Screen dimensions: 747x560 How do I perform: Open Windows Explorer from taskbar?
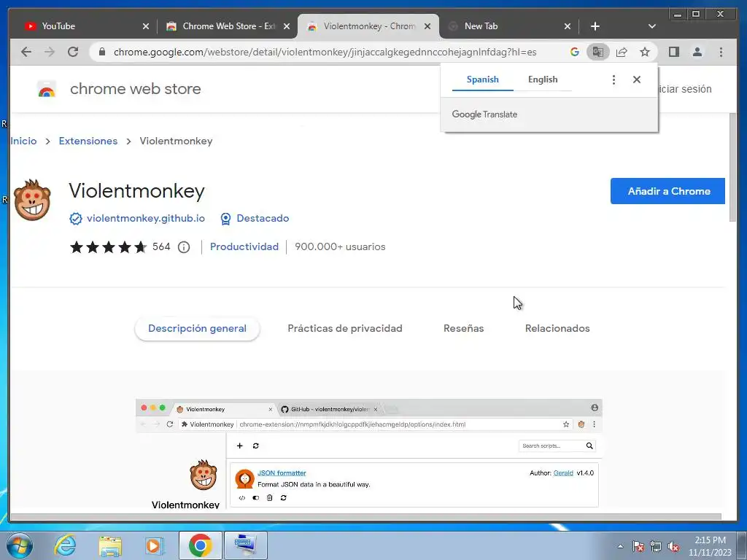tap(110, 545)
